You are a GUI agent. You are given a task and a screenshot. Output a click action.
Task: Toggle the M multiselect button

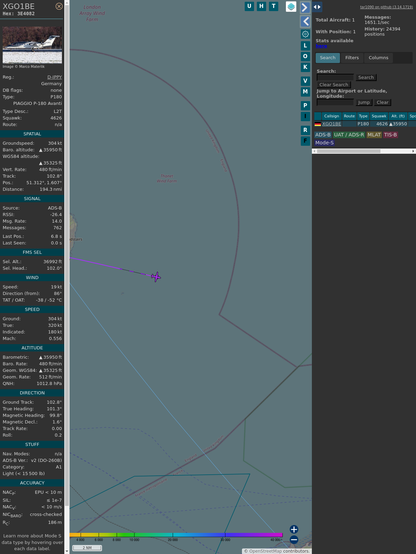[305, 92]
